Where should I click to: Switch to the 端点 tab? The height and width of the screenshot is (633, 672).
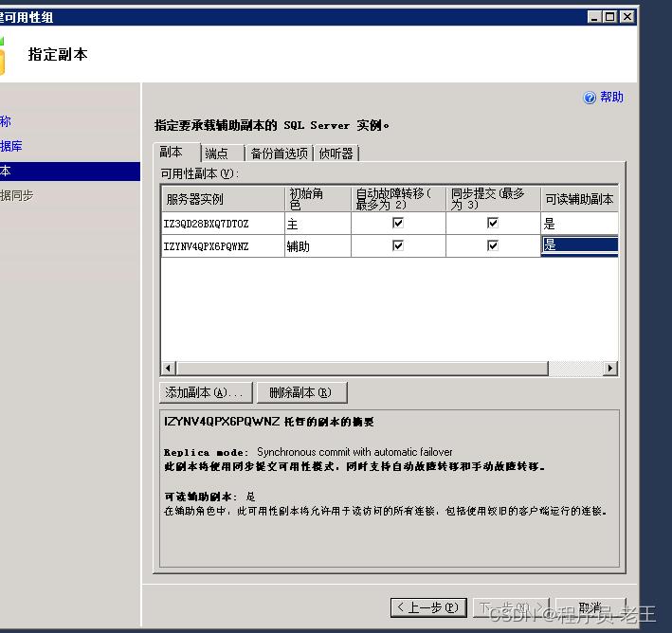pos(217,154)
